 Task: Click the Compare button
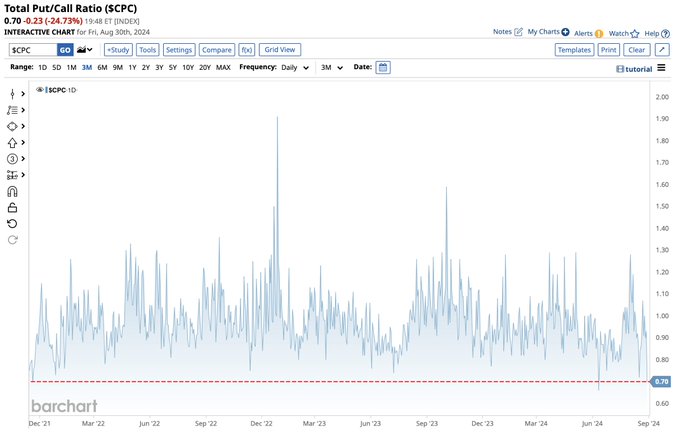tap(217, 50)
